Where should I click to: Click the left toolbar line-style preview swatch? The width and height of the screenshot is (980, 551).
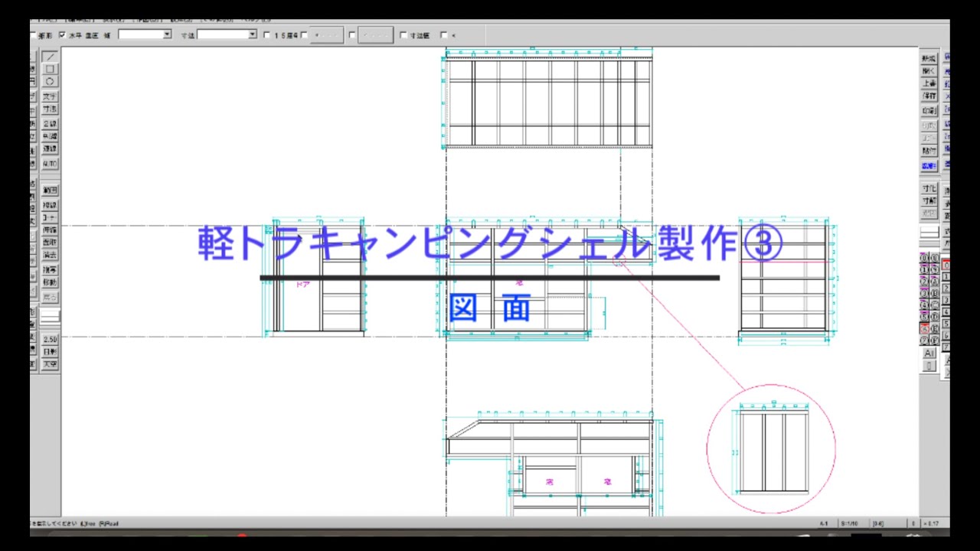(50, 315)
